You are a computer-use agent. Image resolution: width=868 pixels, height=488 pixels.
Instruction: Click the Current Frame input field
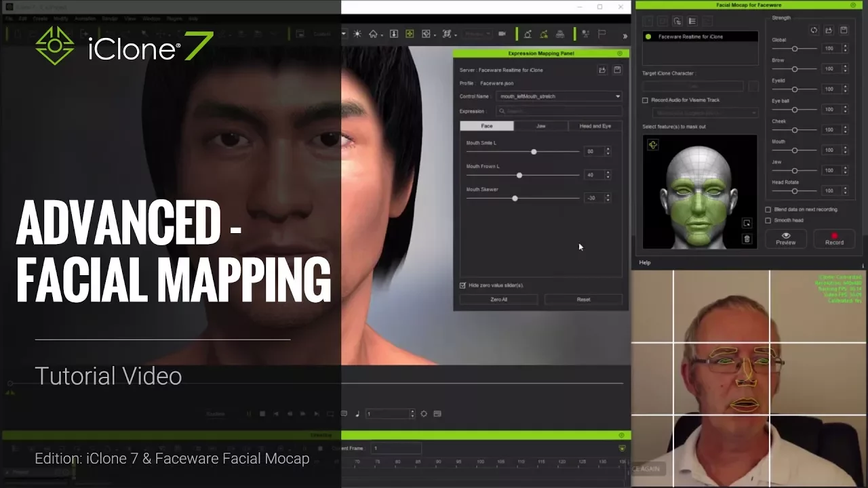point(397,448)
